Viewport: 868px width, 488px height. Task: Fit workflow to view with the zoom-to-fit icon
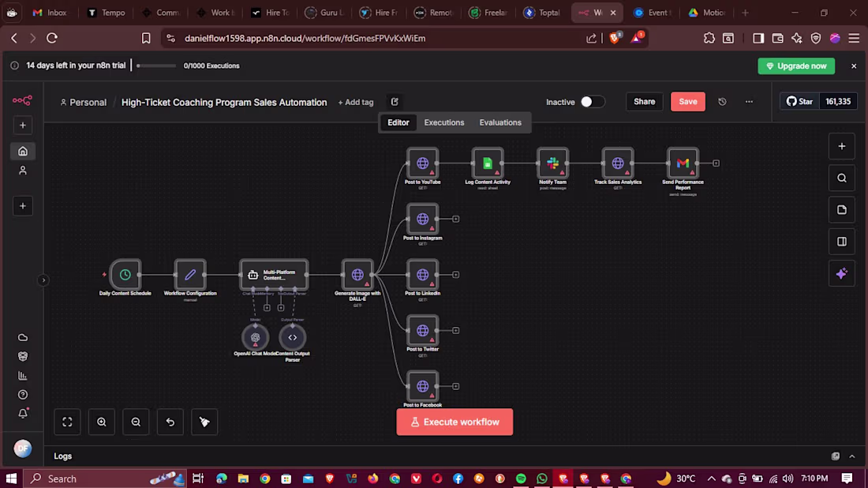point(67,422)
